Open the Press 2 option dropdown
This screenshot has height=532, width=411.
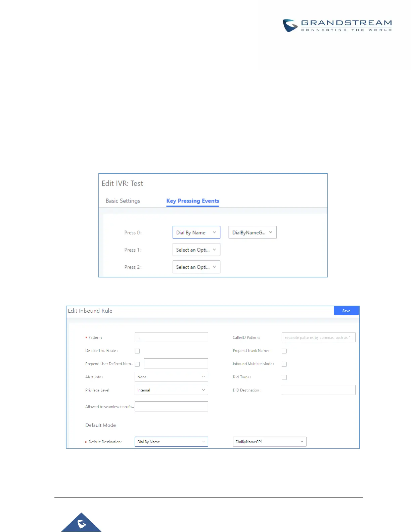click(x=196, y=267)
